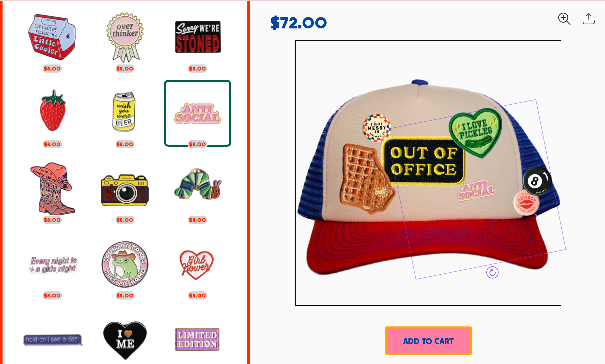Click the zoom-in magnifier icon
This screenshot has width=605, height=364.
pyautogui.click(x=564, y=19)
